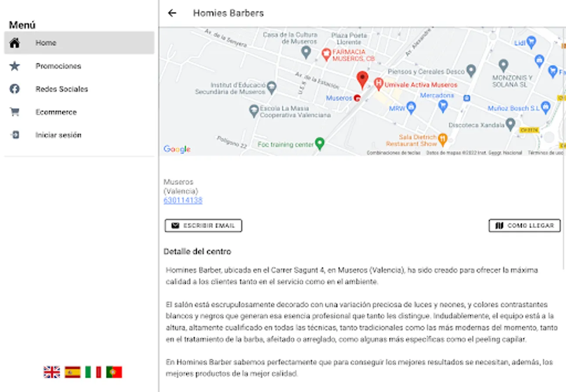Click the Redes Sociales Facebook icon
This screenshot has height=392, width=566.
click(15, 89)
